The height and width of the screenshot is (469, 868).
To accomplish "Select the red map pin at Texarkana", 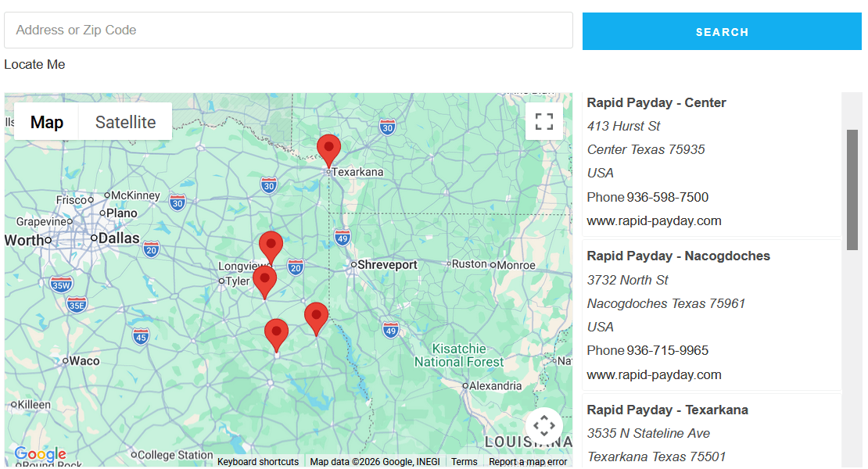I will tap(328, 150).
